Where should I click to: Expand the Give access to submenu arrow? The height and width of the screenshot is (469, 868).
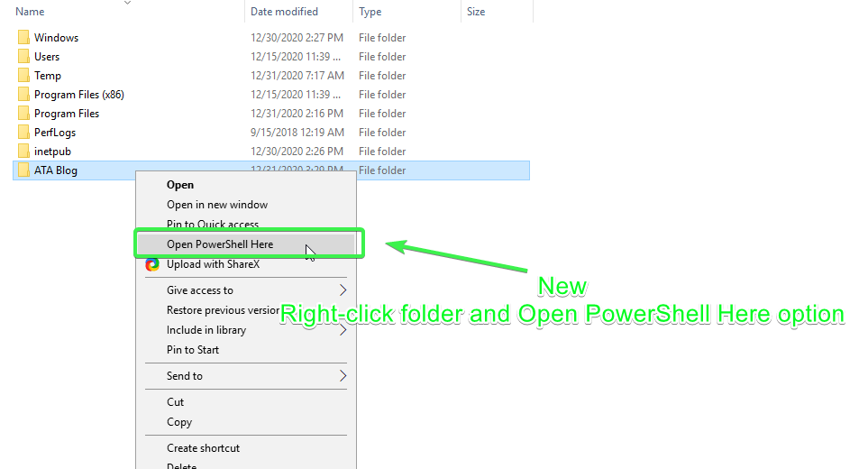(343, 290)
